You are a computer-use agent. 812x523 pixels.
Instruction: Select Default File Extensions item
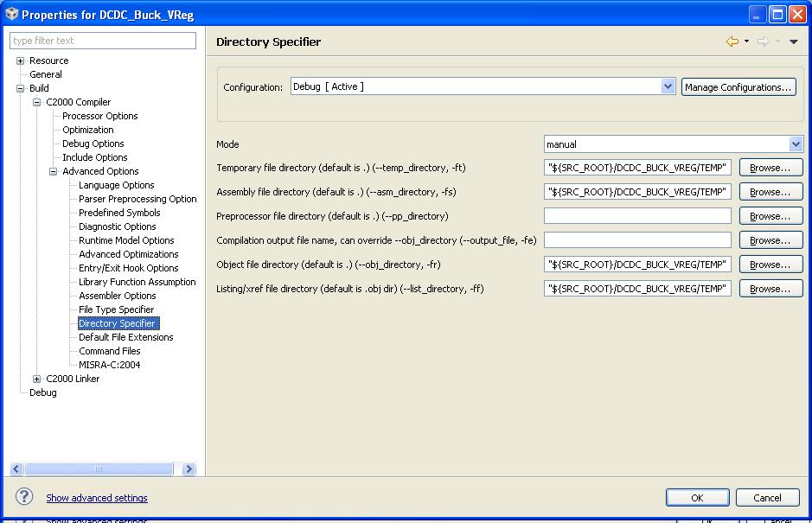tap(126, 337)
